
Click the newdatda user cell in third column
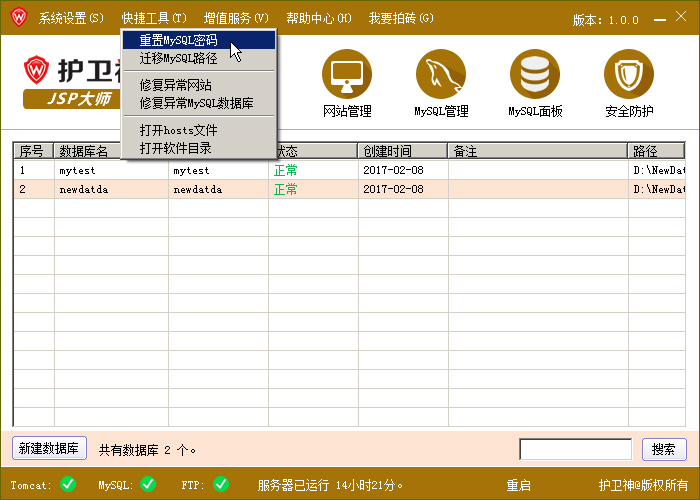click(x=218, y=189)
